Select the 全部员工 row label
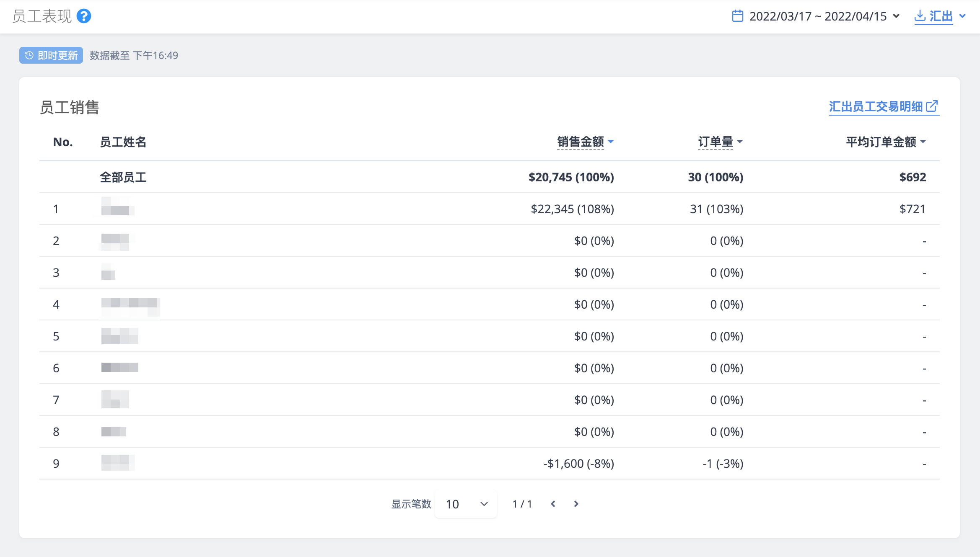Screen dimensions: 980x557 (123, 177)
